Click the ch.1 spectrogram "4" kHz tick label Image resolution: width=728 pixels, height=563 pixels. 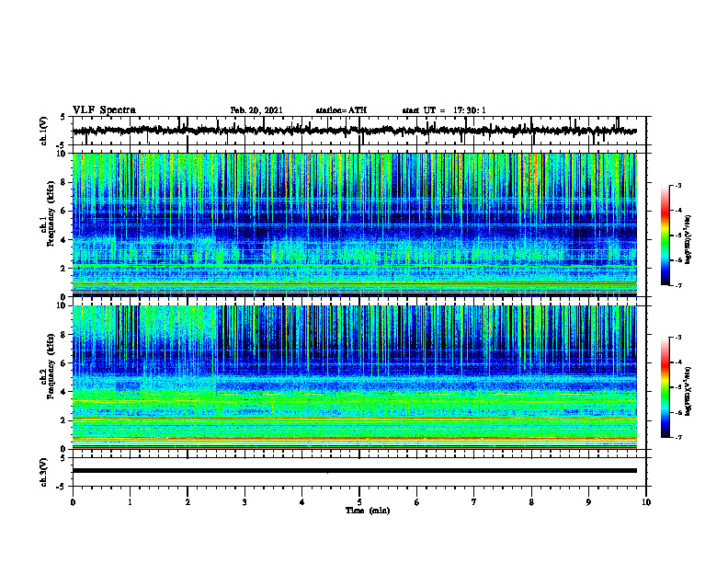[x=64, y=240]
